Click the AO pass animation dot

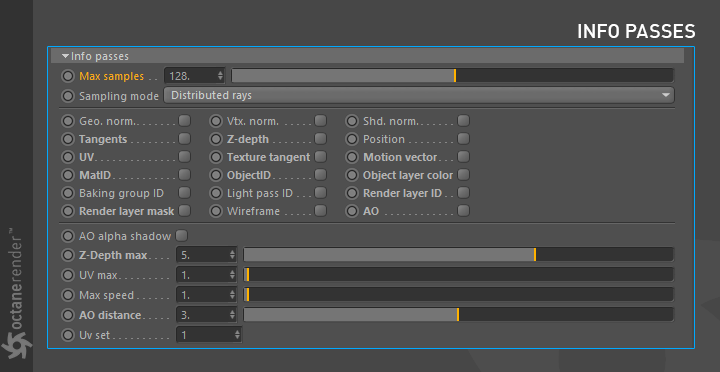[x=352, y=211]
